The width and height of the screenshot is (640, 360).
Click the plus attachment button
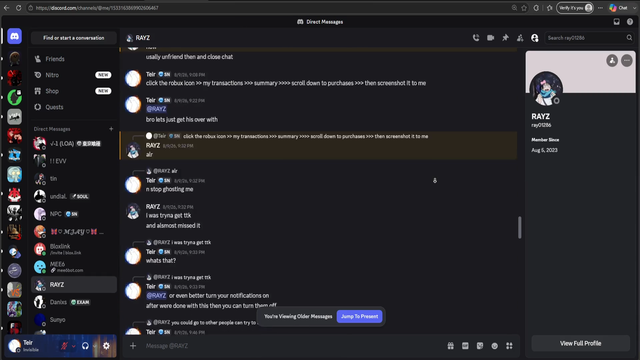(133, 346)
